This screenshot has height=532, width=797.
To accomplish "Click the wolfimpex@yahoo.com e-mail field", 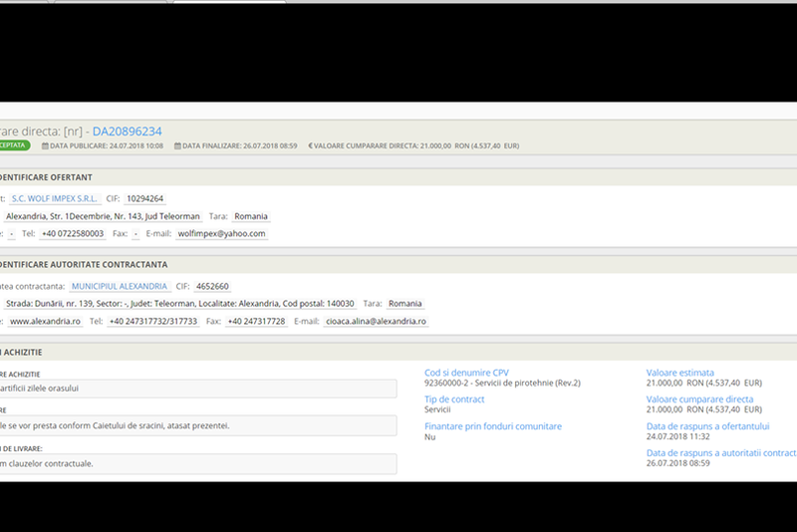I will coord(221,233).
